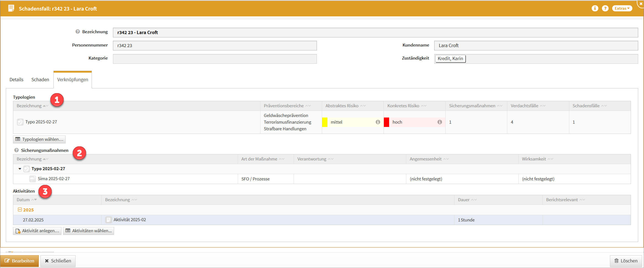Switch to the Details tab

point(16,80)
